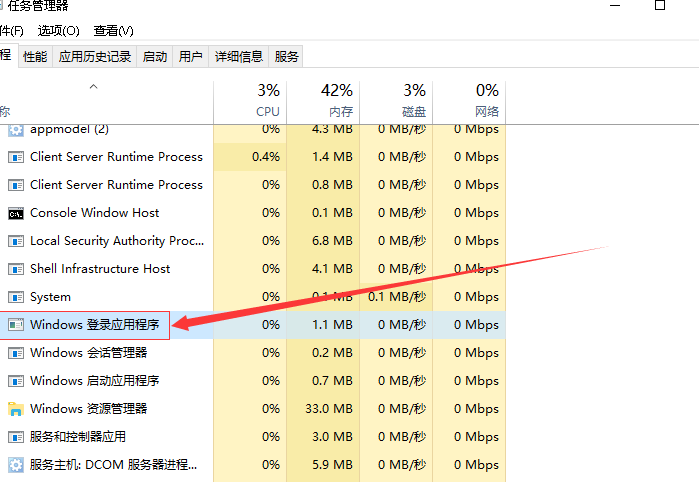Select the Windows 登录应用程序 process
699x482 pixels.
click(95, 325)
